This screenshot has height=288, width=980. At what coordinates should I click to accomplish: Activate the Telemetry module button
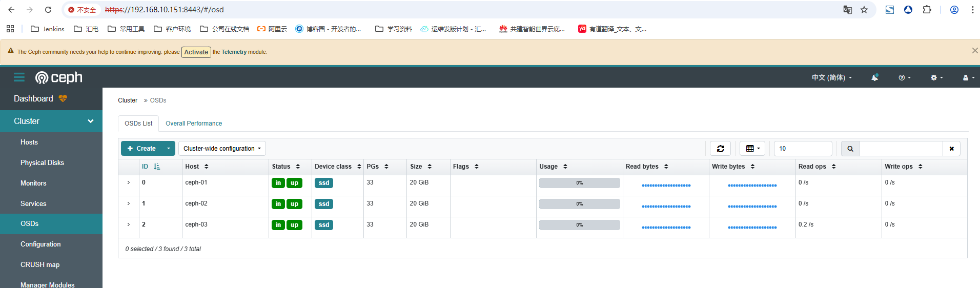coord(196,52)
